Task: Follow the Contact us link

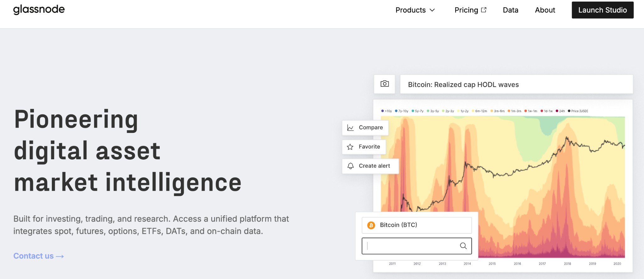Action: pyautogui.click(x=39, y=256)
